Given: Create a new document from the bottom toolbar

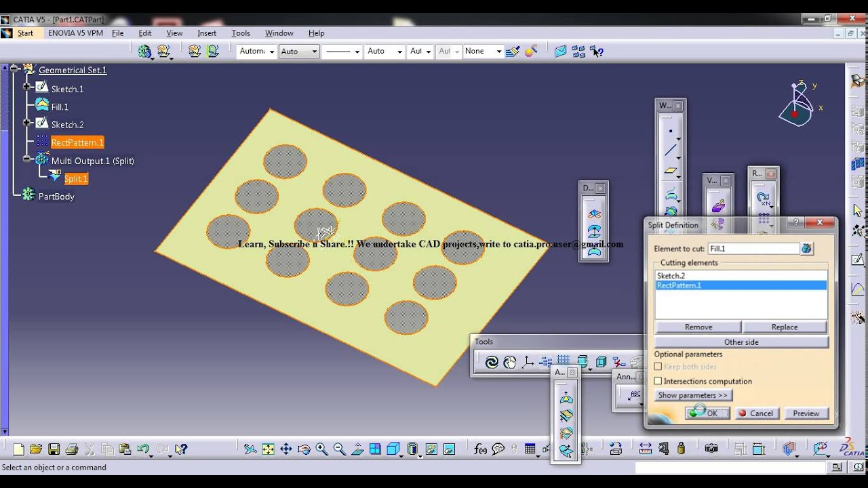Looking at the screenshot, I should [18, 449].
